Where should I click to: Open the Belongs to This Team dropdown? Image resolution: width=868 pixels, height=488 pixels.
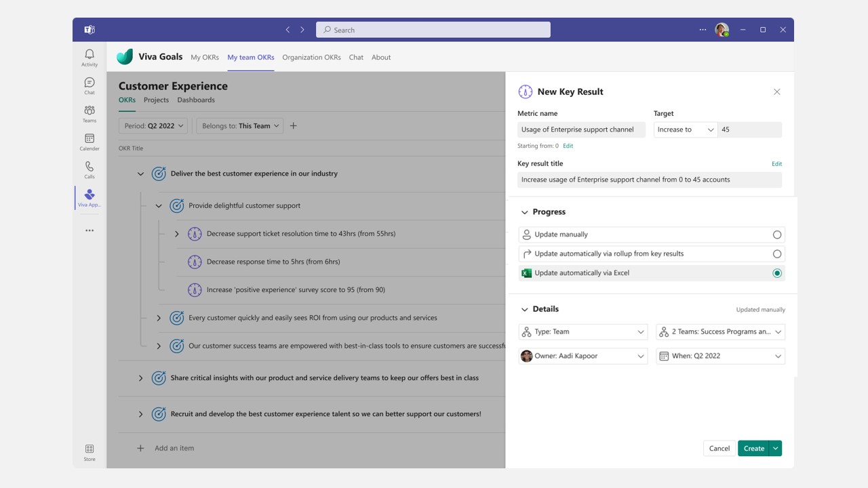click(240, 125)
